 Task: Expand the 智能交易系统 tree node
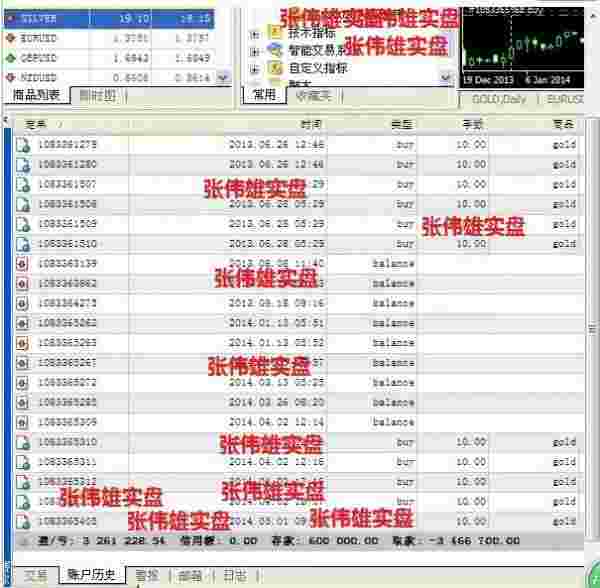point(254,51)
